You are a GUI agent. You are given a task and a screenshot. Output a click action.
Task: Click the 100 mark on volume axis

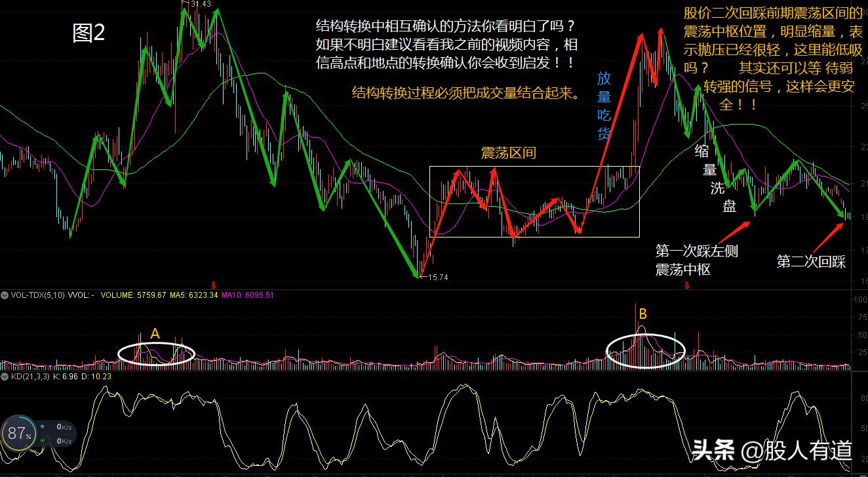click(x=860, y=300)
